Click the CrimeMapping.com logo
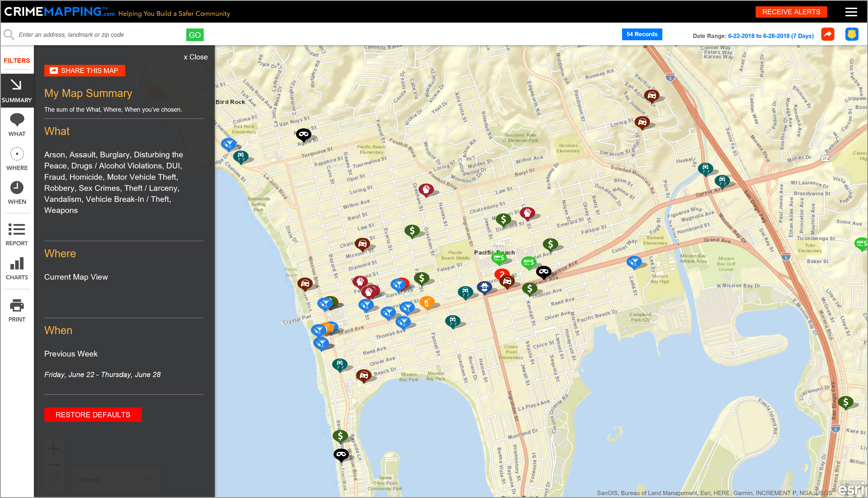 pos(59,12)
